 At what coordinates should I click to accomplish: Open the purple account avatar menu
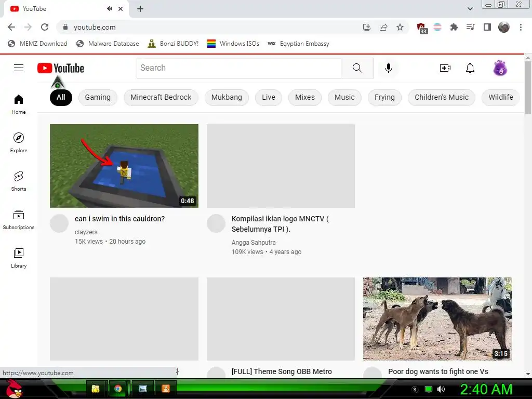click(x=500, y=68)
